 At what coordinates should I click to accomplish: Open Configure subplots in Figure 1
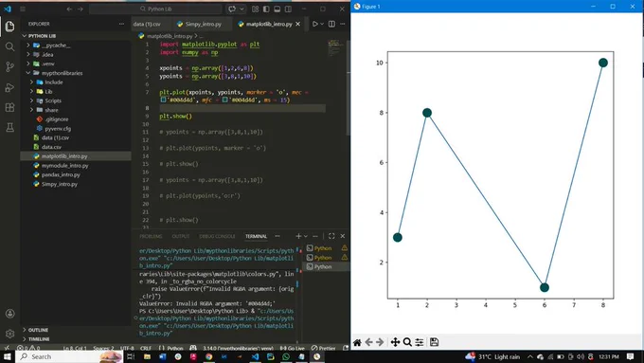[420, 342]
